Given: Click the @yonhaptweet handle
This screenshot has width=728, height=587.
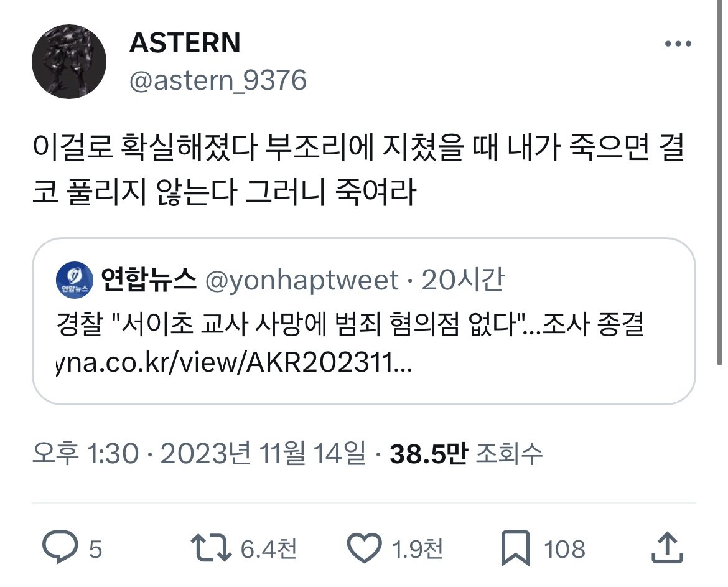Looking at the screenshot, I should coord(302,280).
